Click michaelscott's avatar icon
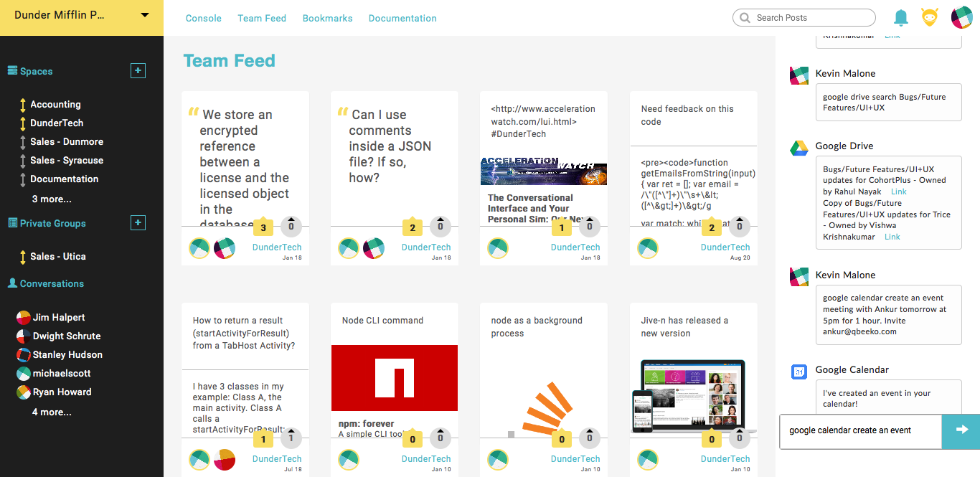The height and width of the screenshot is (477, 980). coord(24,373)
